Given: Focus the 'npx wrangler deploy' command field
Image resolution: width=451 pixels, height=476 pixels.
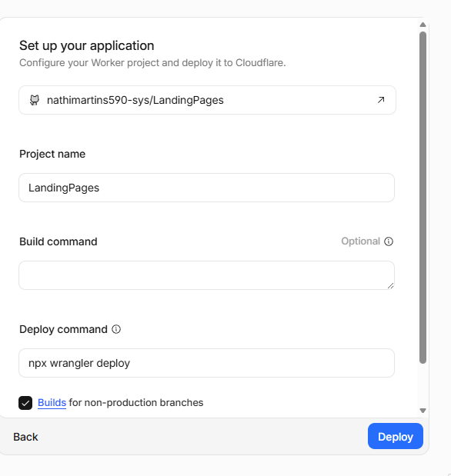Looking at the screenshot, I should [x=207, y=363].
